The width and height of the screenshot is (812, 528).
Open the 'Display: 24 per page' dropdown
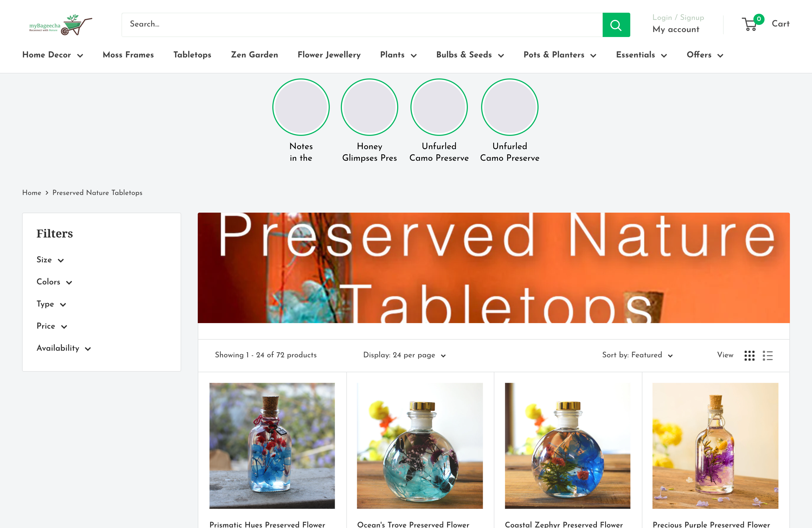pyautogui.click(x=404, y=355)
